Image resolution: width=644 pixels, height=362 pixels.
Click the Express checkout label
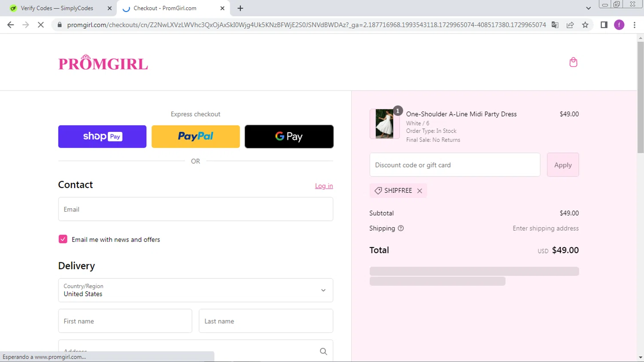tap(195, 114)
